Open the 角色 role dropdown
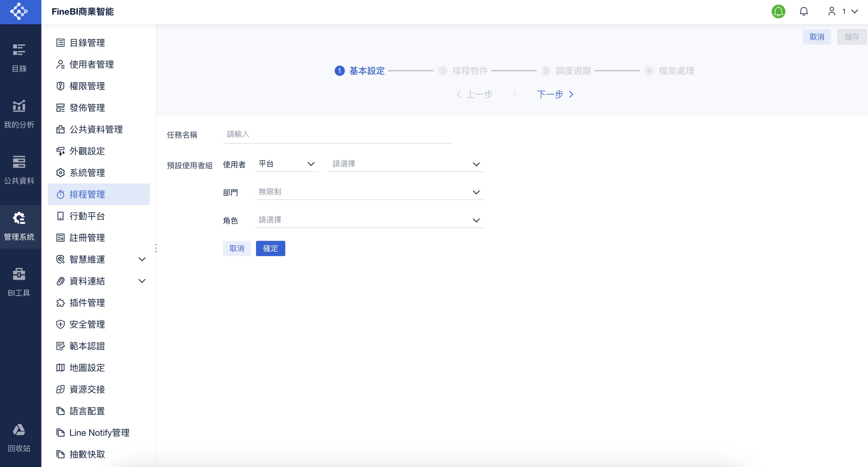The height and width of the screenshot is (467, 868). click(x=369, y=220)
